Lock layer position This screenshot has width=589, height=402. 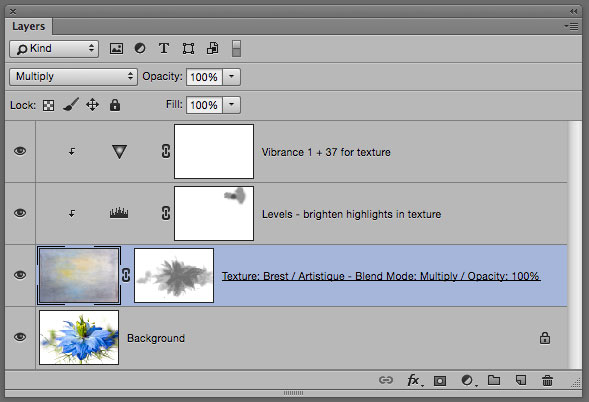(92, 105)
